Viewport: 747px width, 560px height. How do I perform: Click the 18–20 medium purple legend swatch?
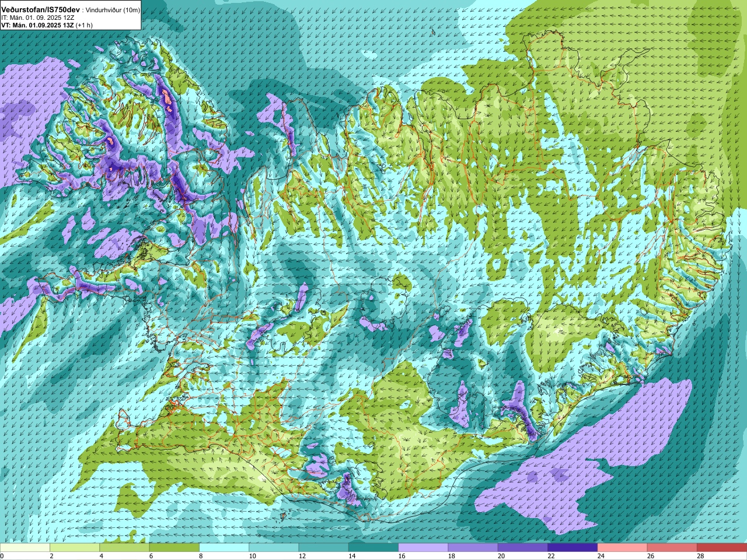[473, 548]
